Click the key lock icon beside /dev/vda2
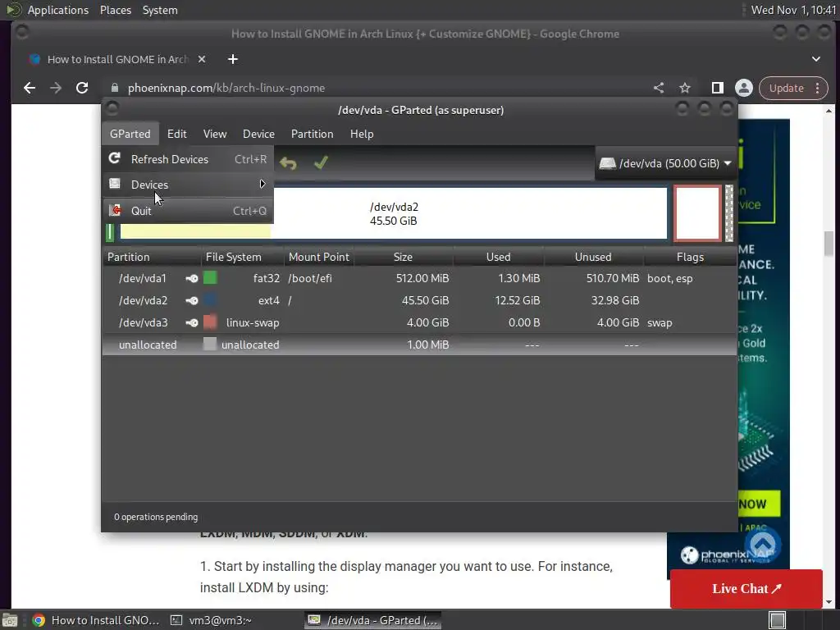 coord(192,300)
